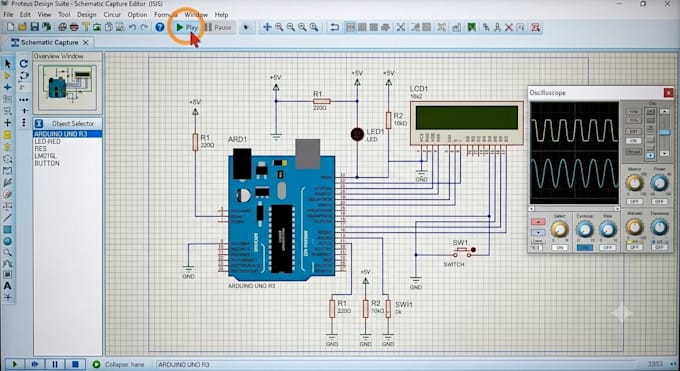Open the View menu
Image resolution: width=680 pixels, height=371 pixels.
44,14
